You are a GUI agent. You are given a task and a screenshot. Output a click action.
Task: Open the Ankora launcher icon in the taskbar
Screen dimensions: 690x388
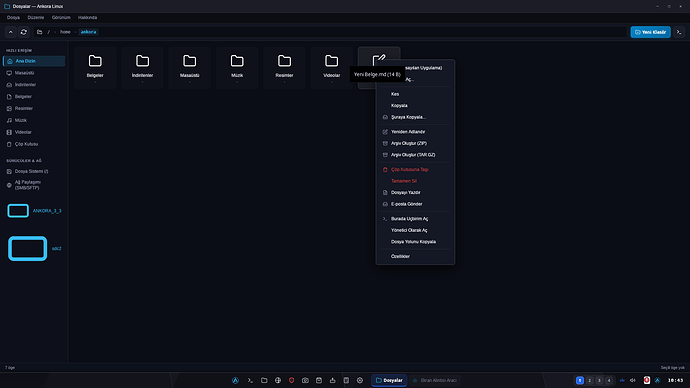pyautogui.click(x=235, y=380)
